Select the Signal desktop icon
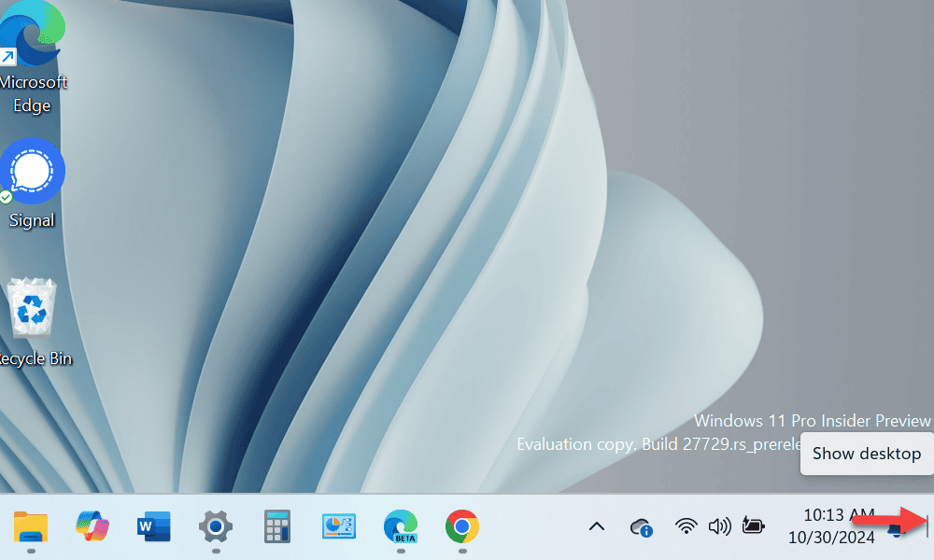The image size is (934, 560). (32, 183)
